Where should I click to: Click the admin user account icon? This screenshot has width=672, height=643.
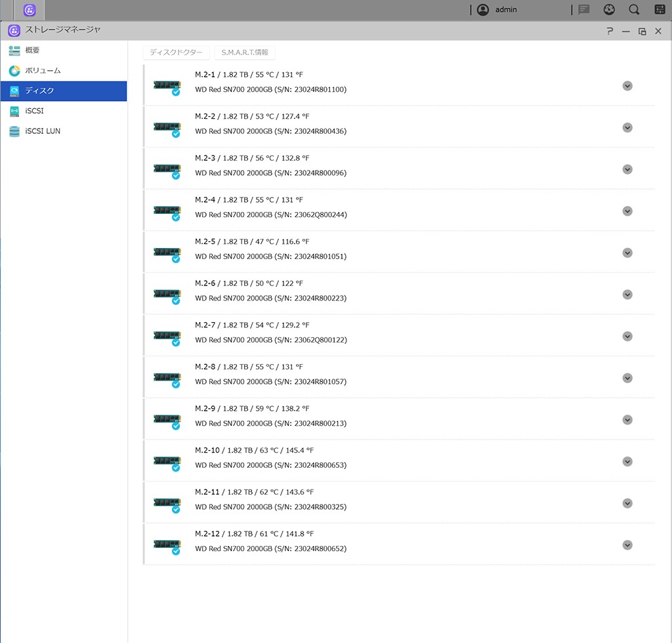point(482,10)
